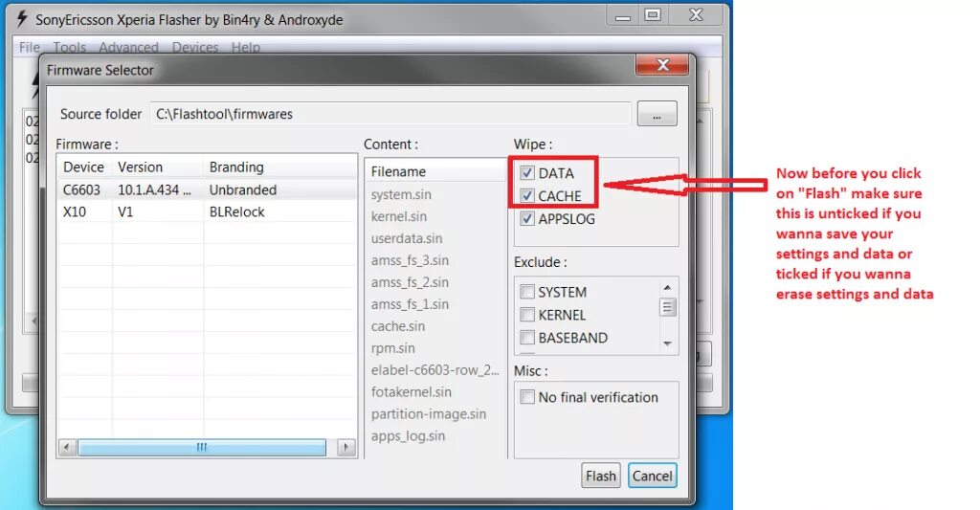Click the Unbranded branding cell
980x510 pixels.
click(242, 190)
